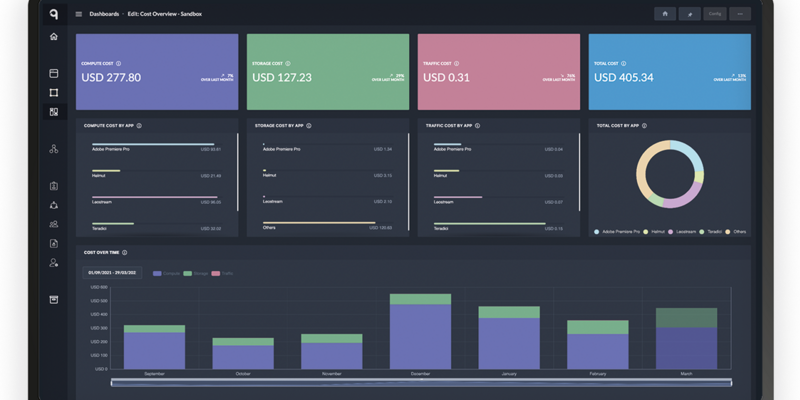Click the pin button in top toolbar

(690, 14)
